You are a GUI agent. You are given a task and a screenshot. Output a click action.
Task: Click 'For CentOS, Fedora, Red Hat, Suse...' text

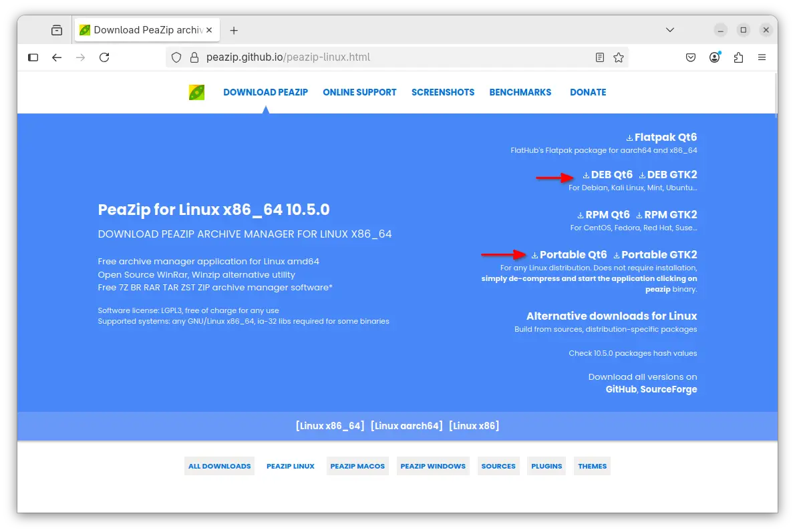click(x=634, y=228)
